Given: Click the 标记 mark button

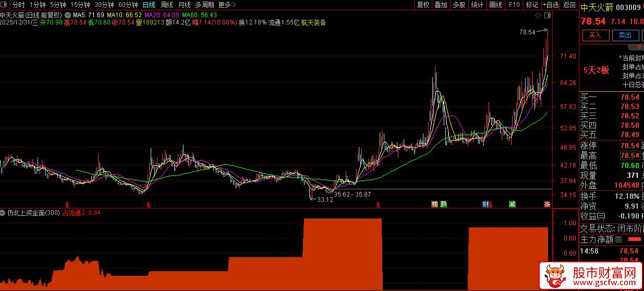Looking at the screenshot, I should point(532,5).
